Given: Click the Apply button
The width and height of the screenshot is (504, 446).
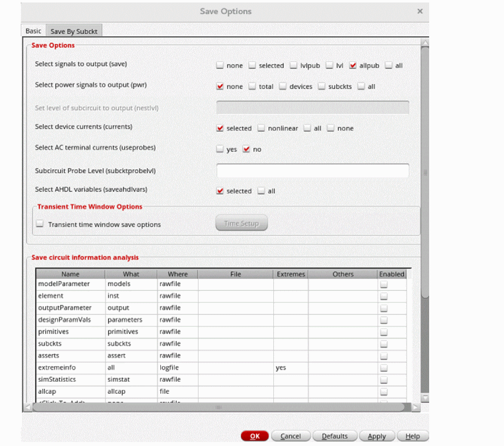Looking at the screenshot, I should point(376,436).
